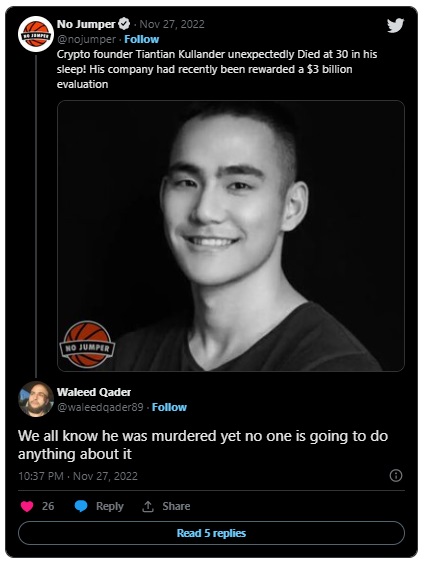Screen dimensions: 425x565
Task: Like the tweet with the heart icon
Action: [27, 506]
